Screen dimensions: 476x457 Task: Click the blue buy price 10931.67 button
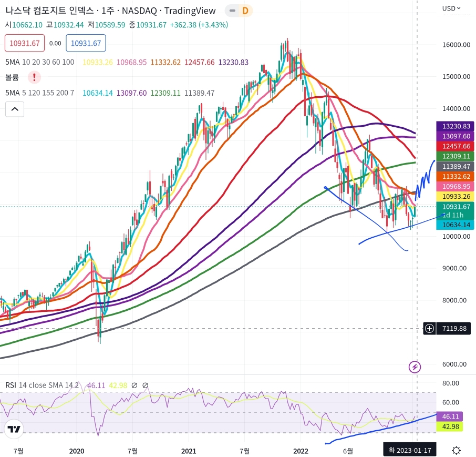coord(86,43)
